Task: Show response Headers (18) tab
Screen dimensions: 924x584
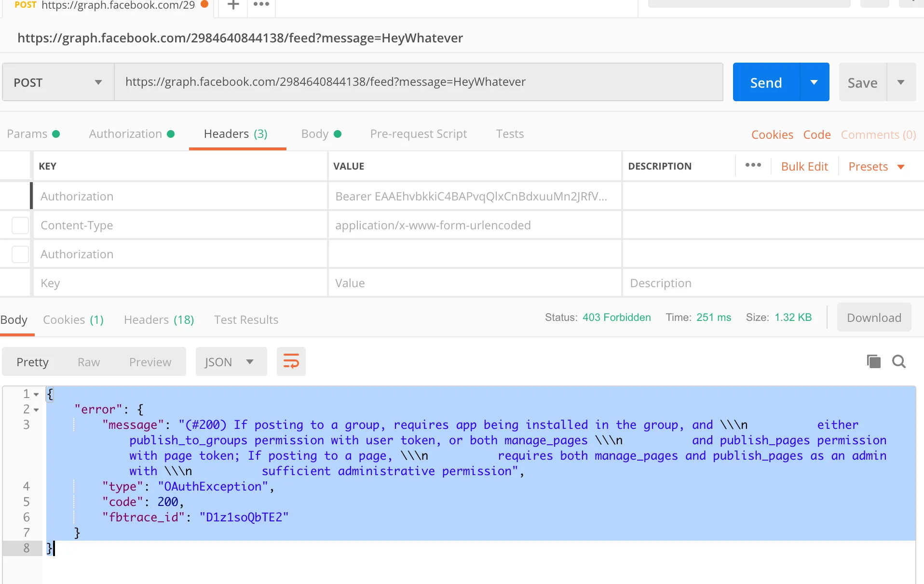Action: 159,320
